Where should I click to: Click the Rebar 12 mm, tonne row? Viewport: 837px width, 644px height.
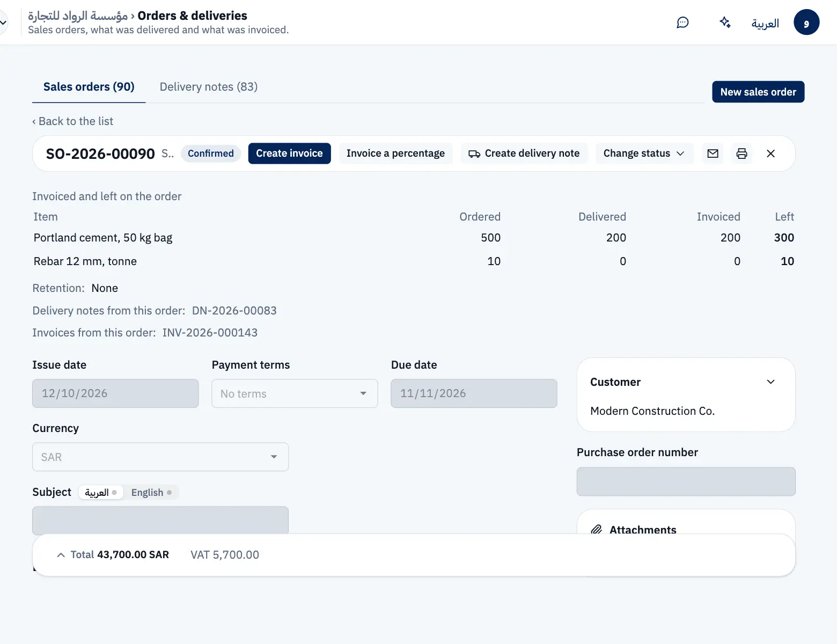tap(413, 261)
